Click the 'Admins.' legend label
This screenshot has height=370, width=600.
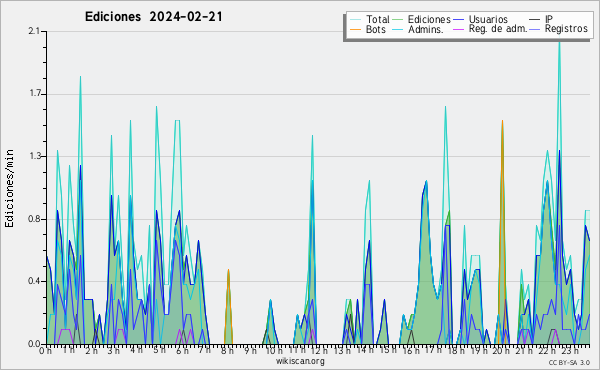point(426,29)
